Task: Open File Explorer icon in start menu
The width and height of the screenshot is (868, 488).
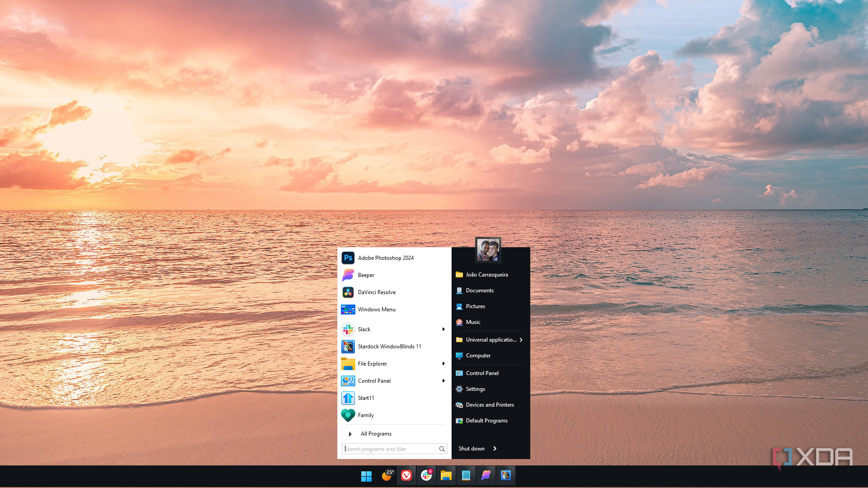Action: pyautogui.click(x=348, y=364)
